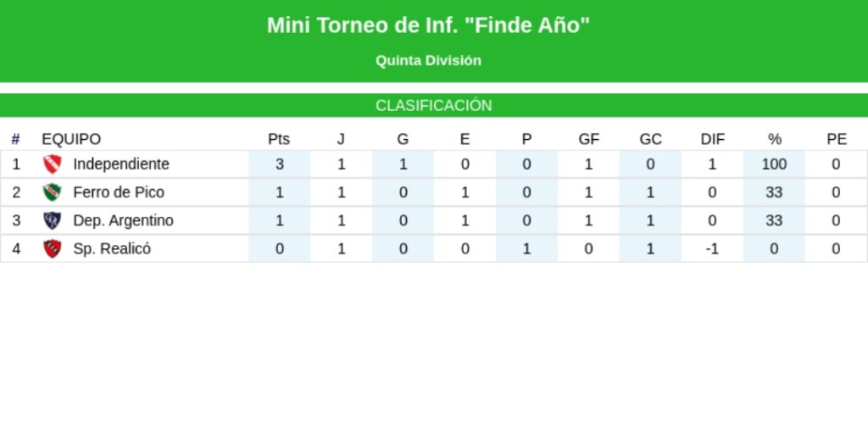Click Independiente's 100 percent value
The height and width of the screenshot is (434, 868).
pos(774,164)
